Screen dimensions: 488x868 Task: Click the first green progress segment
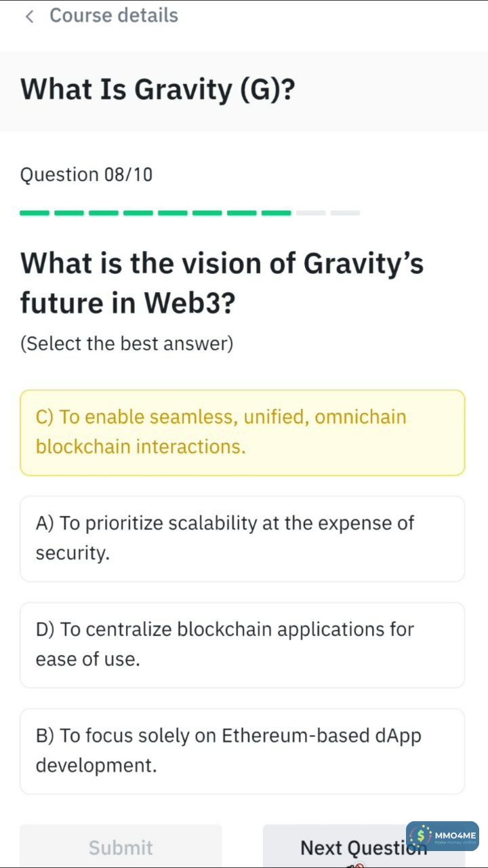[35, 213]
